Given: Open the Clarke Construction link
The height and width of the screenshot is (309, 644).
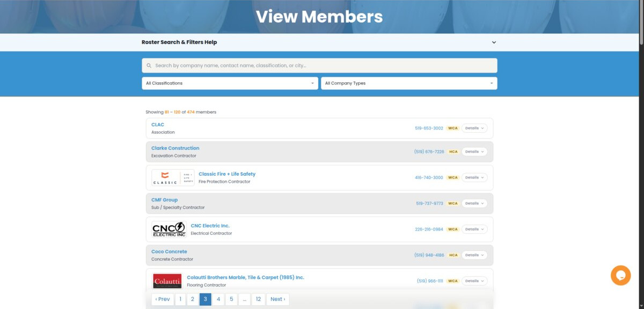Looking at the screenshot, I should click(x=175, y=148).
